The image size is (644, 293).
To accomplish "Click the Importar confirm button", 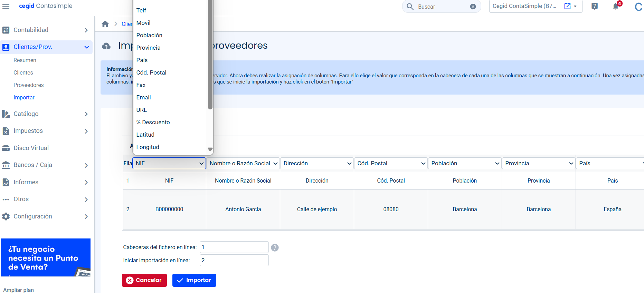I will [x=194, y=280].
